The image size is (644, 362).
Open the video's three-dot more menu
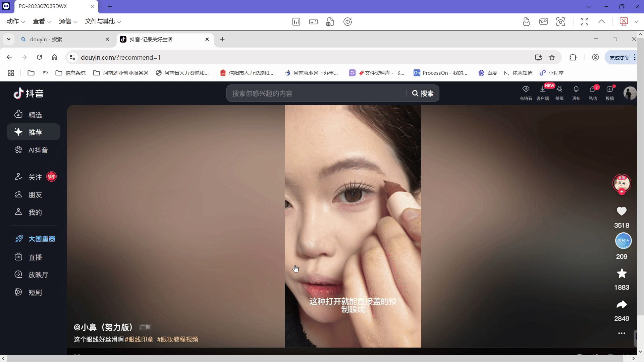(x=622, y=333)
